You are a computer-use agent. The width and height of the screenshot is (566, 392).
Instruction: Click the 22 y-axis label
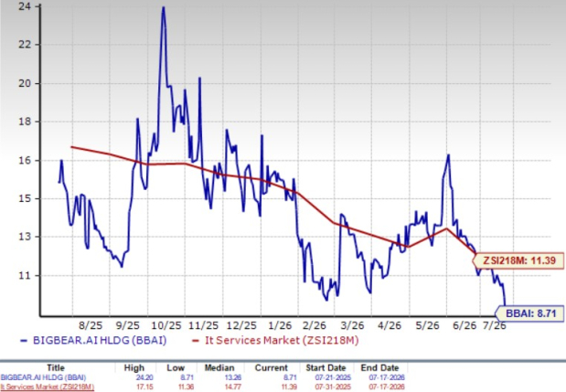tap(26, 45)
